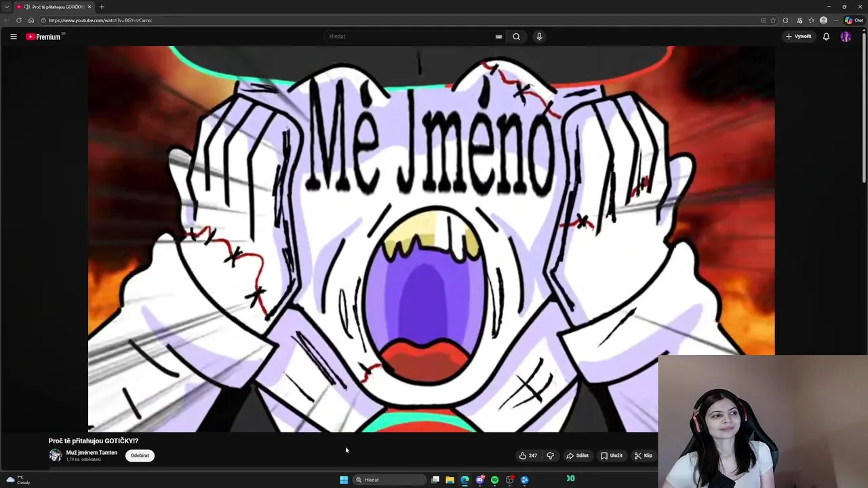Open the tab search dropdown arrow
The height and width of the screenshot is (488, 868).
coord(6,7)
